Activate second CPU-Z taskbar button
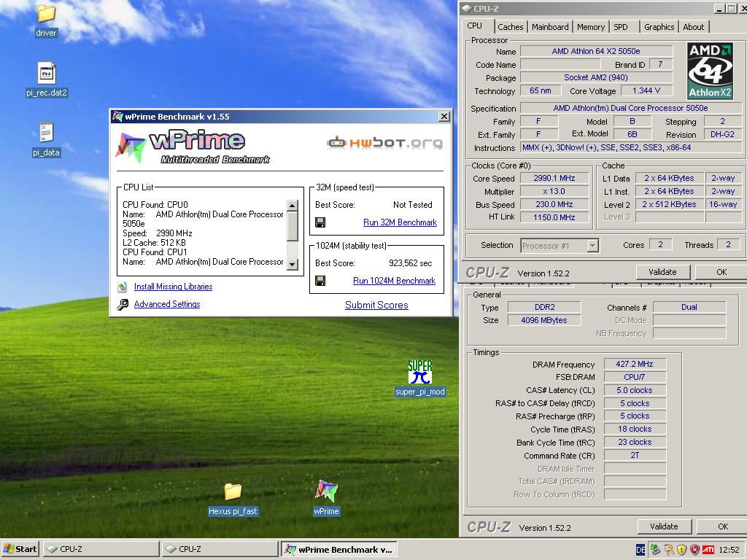Screen dimensions: 747x560 click(220, 550)
